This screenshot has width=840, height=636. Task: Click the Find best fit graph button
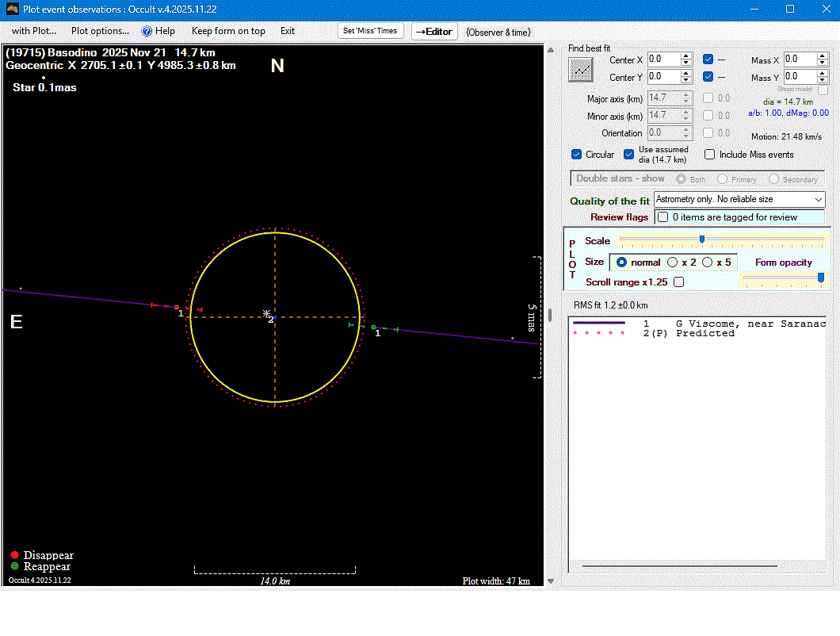pos(581,70)
